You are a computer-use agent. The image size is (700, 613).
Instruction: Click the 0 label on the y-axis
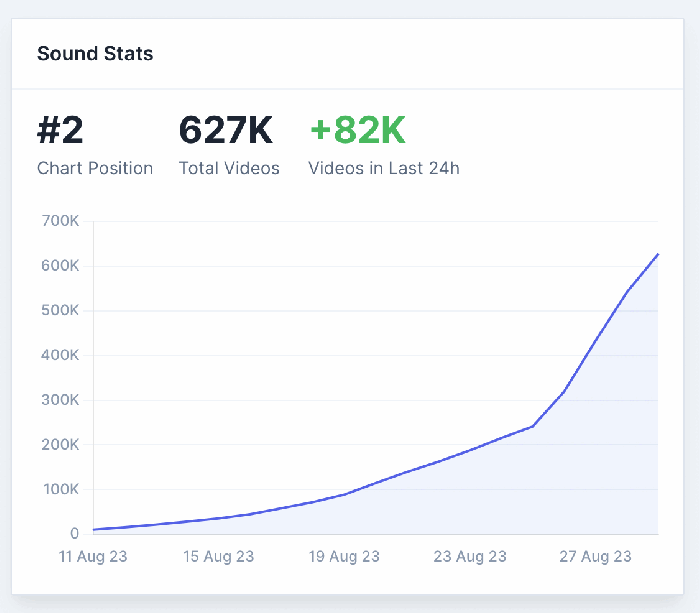click(74, 534)
